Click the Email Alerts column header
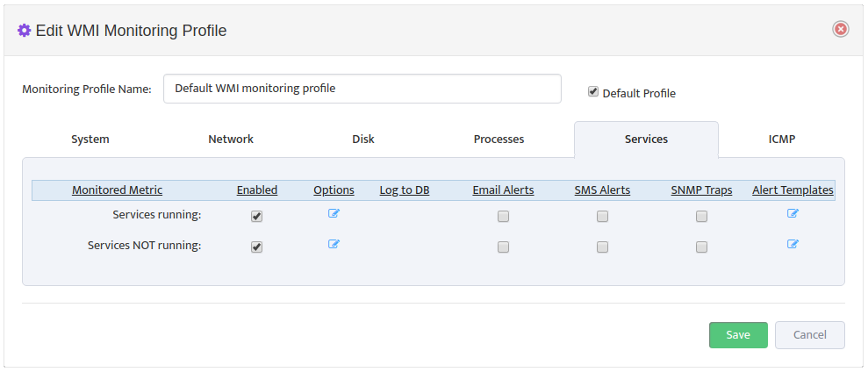This screenshot has width=868, height=372. click(x=503, y=190)
